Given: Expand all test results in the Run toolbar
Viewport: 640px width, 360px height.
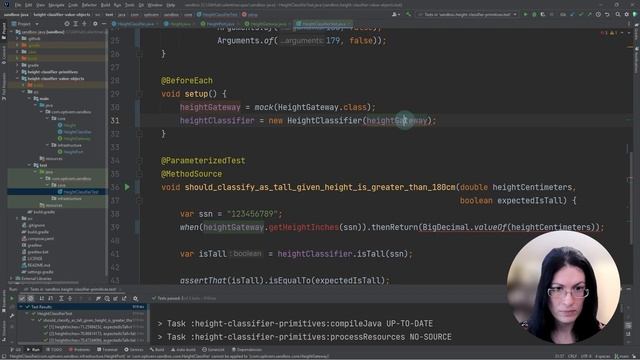Looking at the screenshot, I should coord(61,298).
